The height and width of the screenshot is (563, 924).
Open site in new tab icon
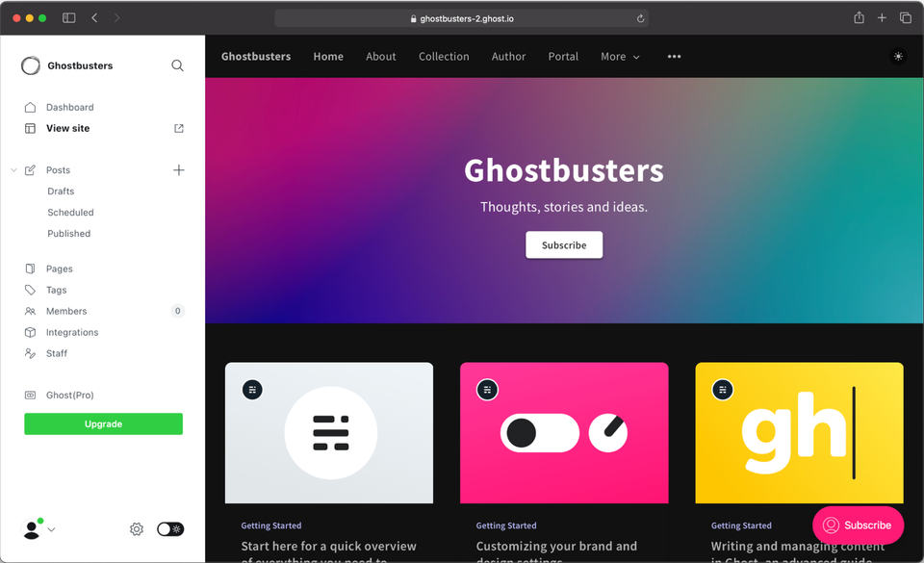179,128
